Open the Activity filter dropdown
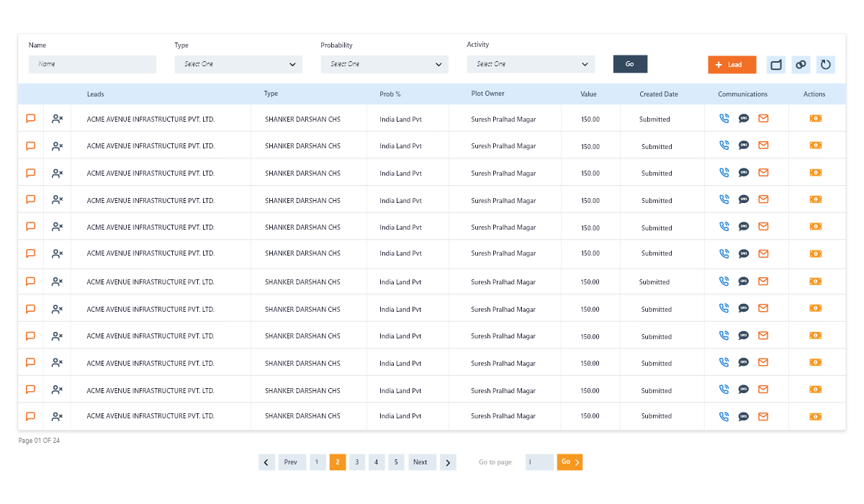Viewport: 864px width, 504px height. [531, 64]
